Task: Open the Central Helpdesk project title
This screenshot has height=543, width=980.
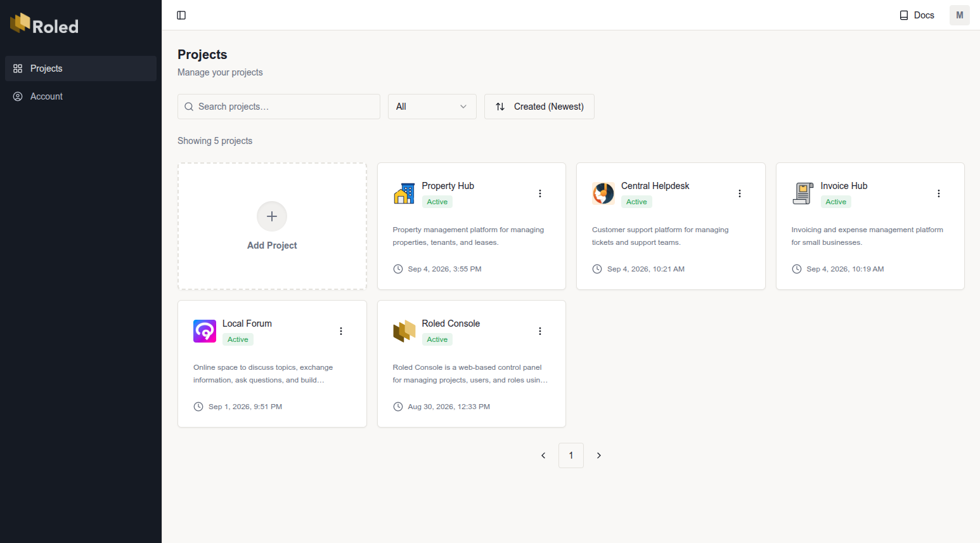Action: pos(655,186)
